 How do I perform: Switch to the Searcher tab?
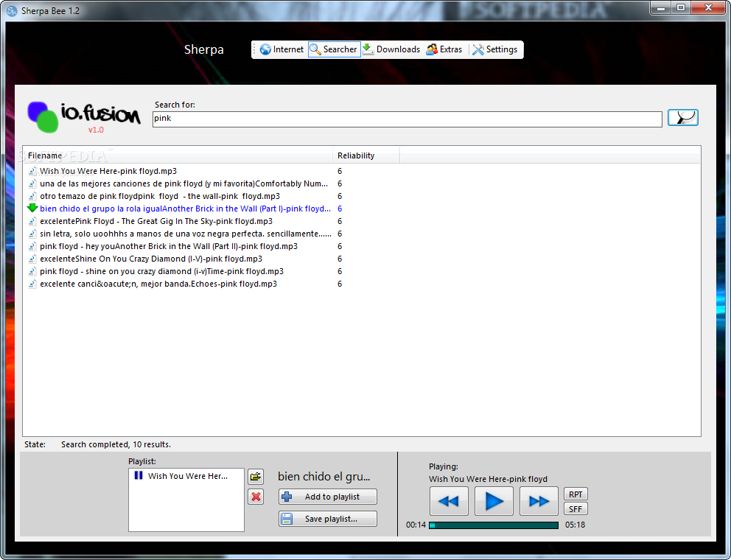(334, 49)
